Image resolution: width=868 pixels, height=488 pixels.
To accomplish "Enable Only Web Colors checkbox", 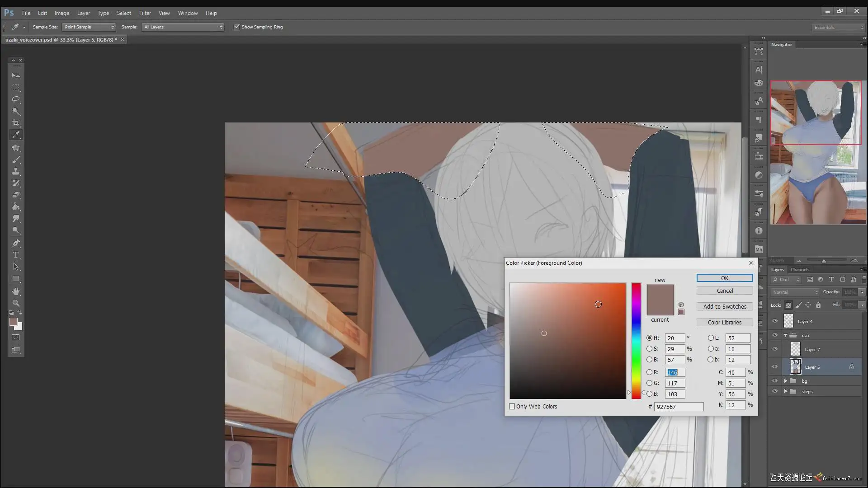I will 512,407.
